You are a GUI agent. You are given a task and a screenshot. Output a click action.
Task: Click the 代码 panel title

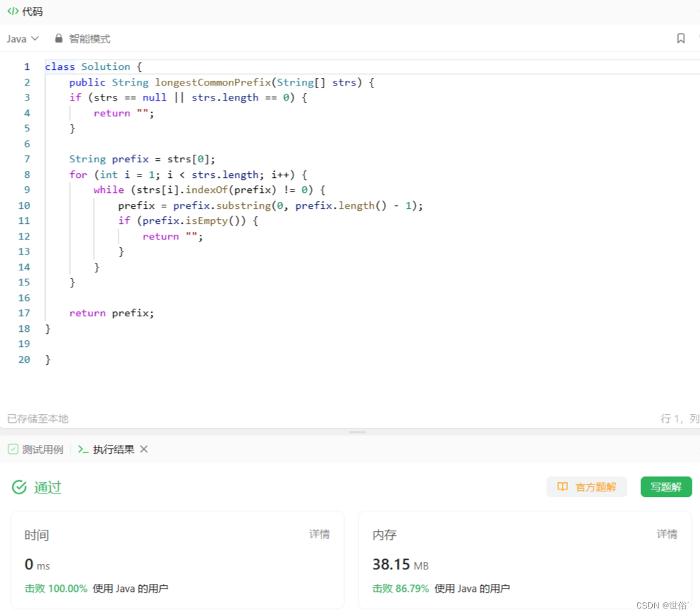(x=33, y=11)
